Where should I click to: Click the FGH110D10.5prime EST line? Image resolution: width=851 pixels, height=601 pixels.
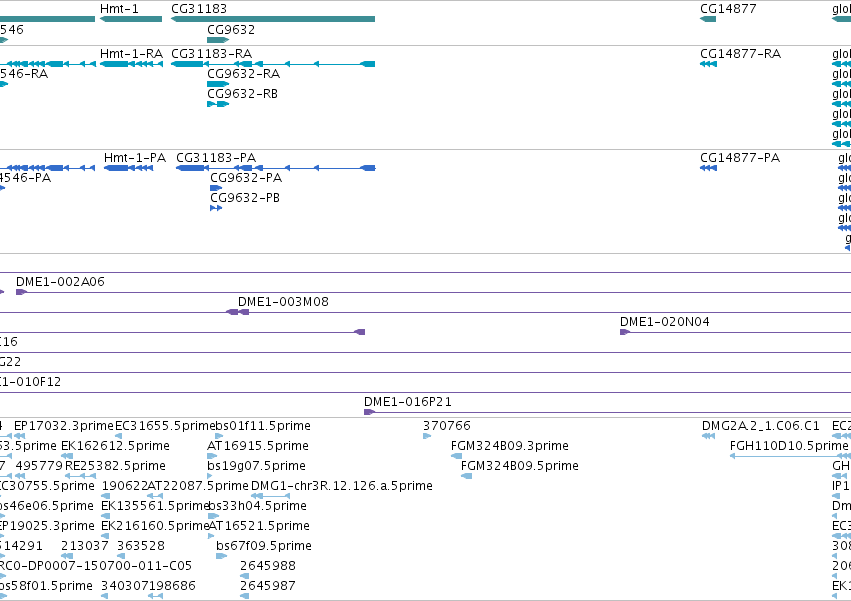click(790, 456)
